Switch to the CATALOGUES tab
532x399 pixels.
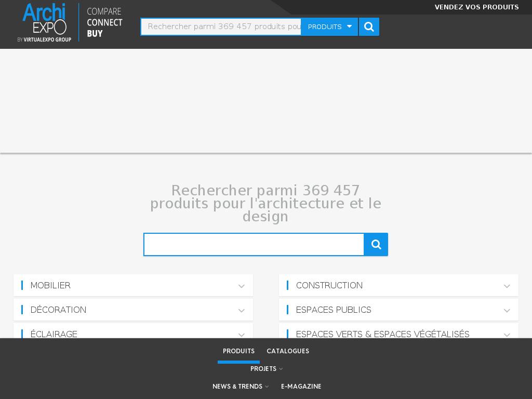click(288, 351)
